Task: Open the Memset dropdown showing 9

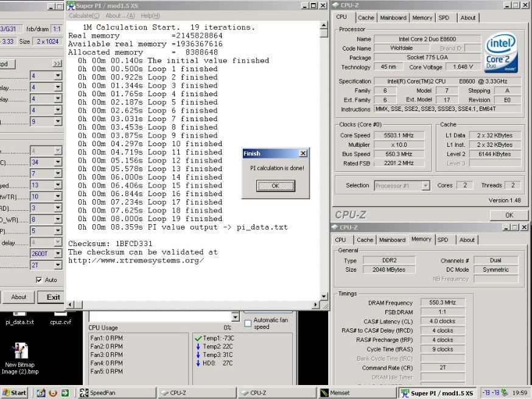Action: [58, 121]
